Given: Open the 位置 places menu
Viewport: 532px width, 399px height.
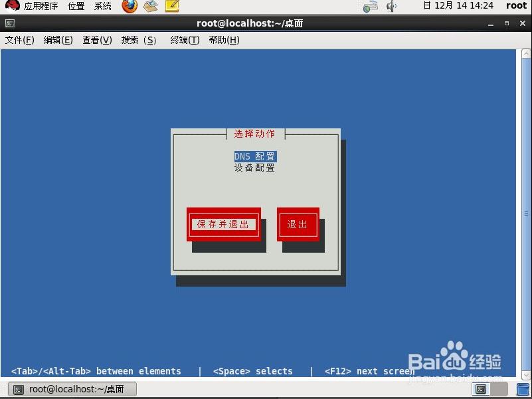Looking at the screenshot, I should (76, 6).
